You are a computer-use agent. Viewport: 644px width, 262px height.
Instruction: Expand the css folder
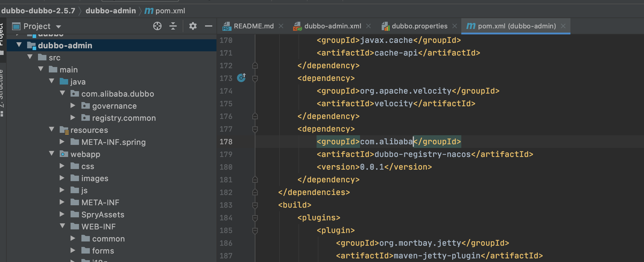coord(62,166)
